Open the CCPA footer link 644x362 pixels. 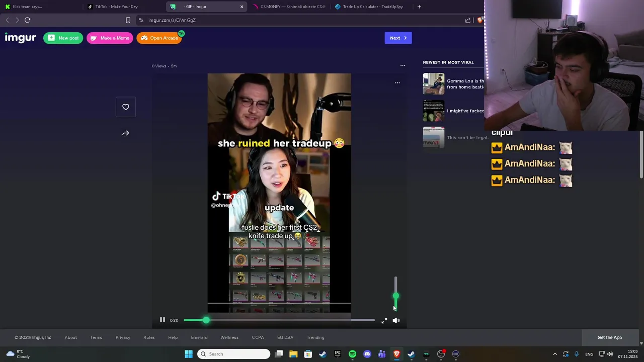point(258,337)
